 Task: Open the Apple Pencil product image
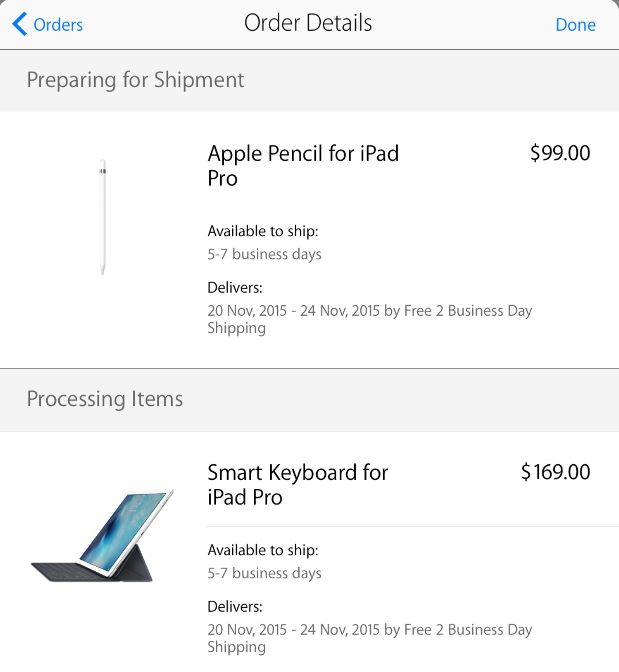[x=102, y=217]
